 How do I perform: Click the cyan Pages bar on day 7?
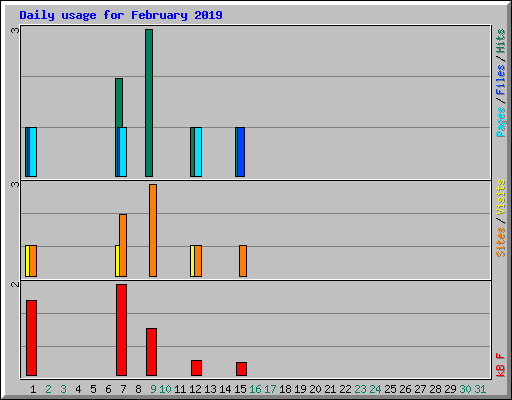point(123,152)
